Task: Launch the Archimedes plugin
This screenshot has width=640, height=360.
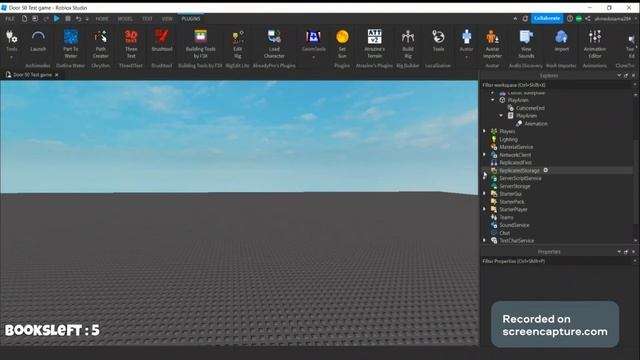Action: pyautogui.click(x=38, y=41)
